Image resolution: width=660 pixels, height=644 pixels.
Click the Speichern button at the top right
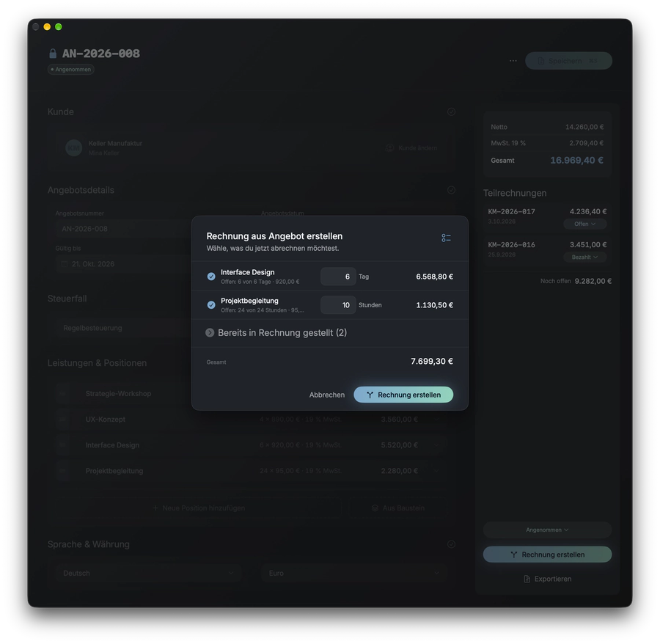pyautogui.click(x=568, y=61)
